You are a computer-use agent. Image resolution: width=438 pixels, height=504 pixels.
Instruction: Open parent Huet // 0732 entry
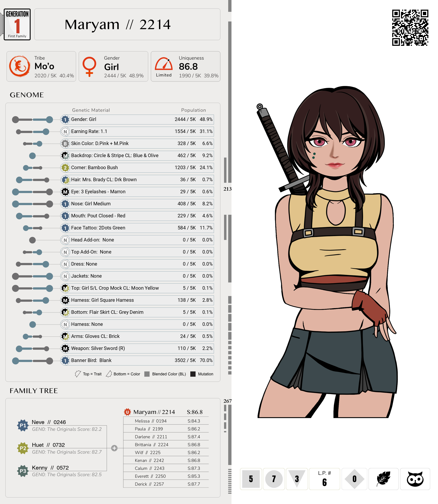click(x=48, y=445)
